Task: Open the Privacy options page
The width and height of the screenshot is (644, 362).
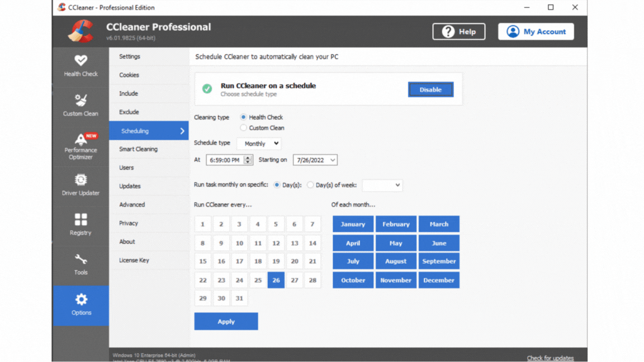Action: pyautogui.click(x=149, y=223)
